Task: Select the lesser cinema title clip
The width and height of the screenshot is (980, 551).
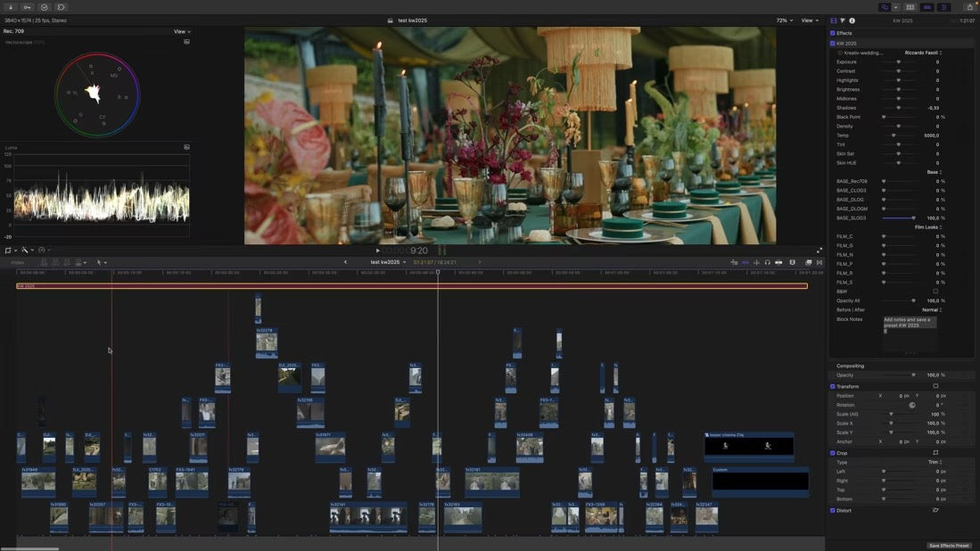Action: [749, 445]
